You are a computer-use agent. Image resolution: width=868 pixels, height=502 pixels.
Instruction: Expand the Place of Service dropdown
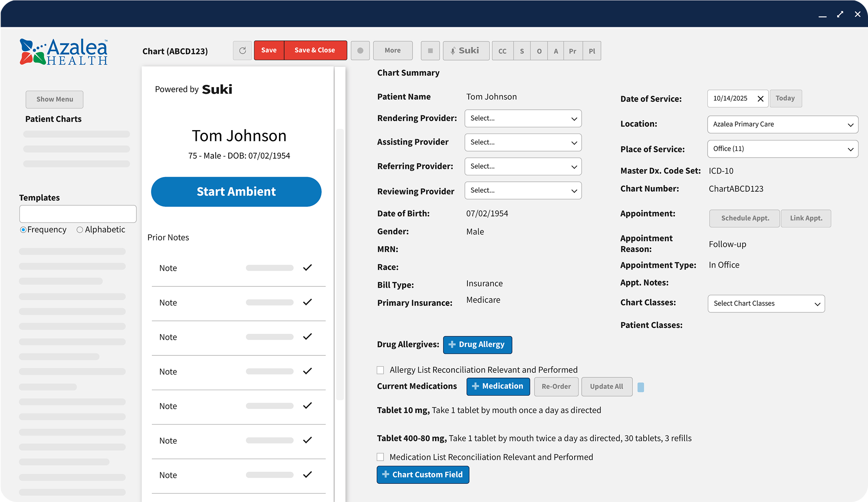click(782, 149)
